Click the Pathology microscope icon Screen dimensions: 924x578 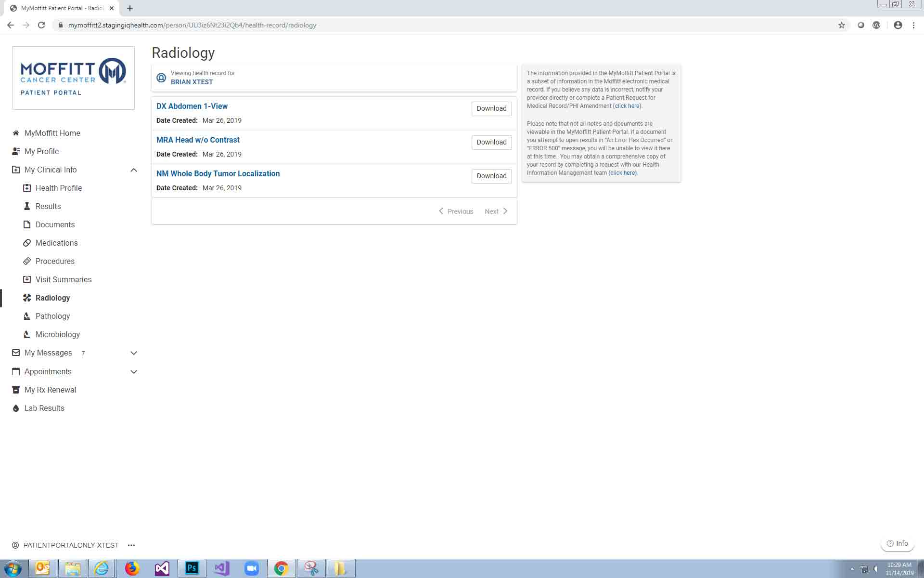pos(27,316)
